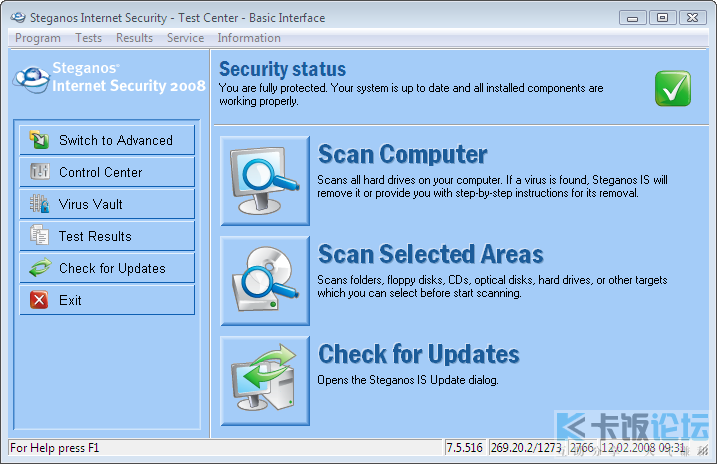Click the app icon in the title bar
The width and height of the screenshot is (717, 464).
[x=18, y=17]
